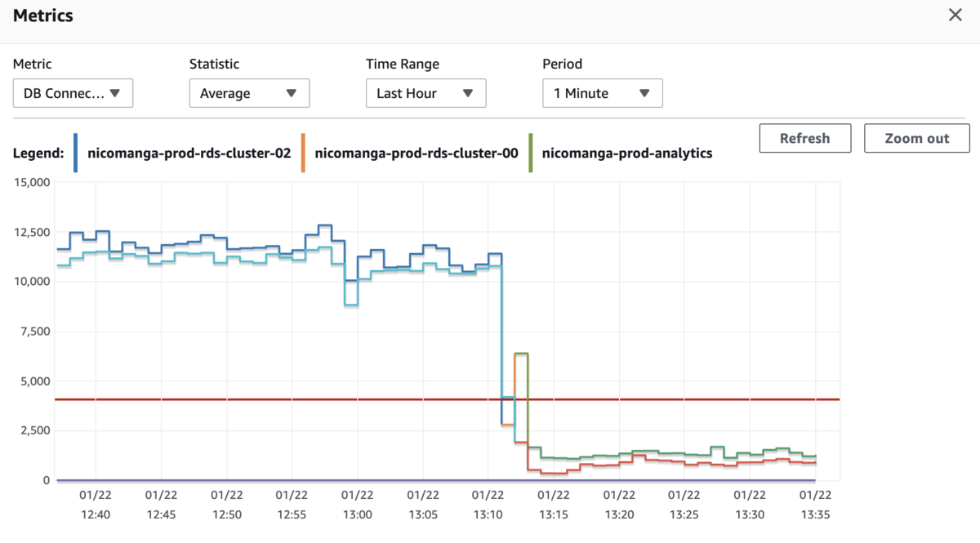980x543 pixels.
Task: Click the green swatch for nicomanga-prod-analytics
Action: tap(531, 153)
